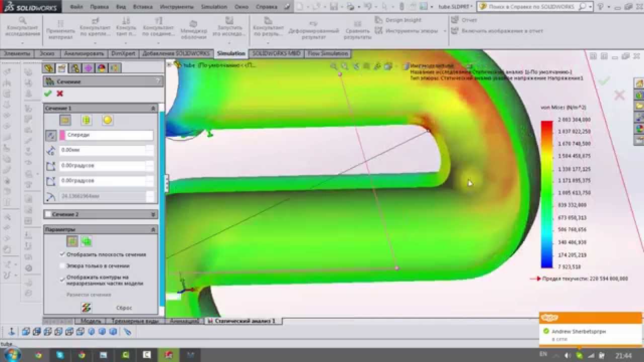Open the Правка menu
The width and height of the screenshot is (644, 362).
click(99, 7)
